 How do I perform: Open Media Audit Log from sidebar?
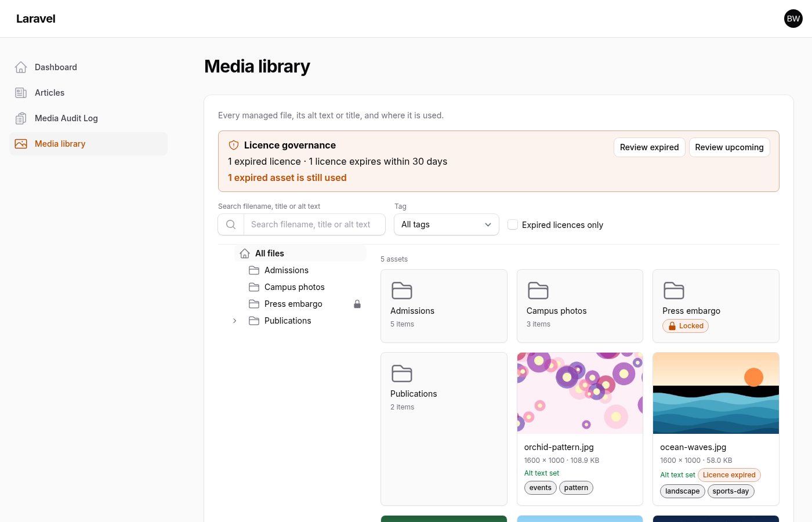point(88,118)
